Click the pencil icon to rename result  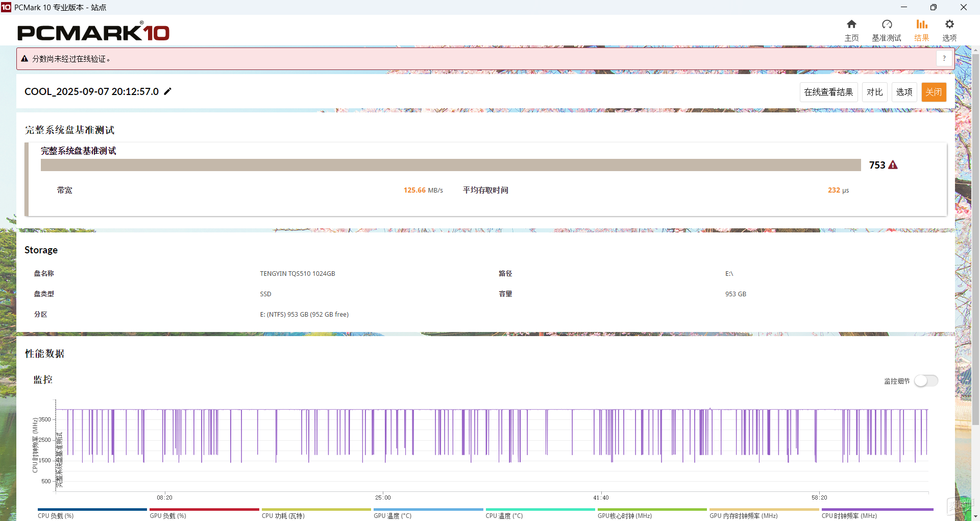coord(167,91)
